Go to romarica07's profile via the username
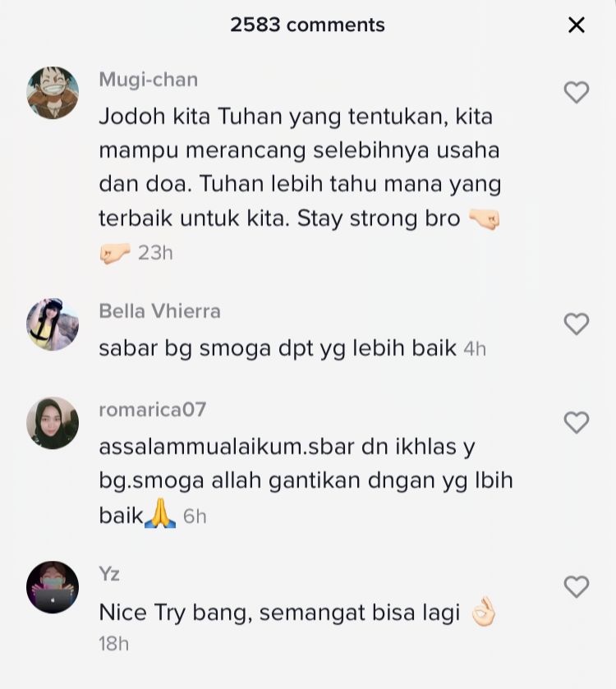The image size is (616, 689). point(153,410)
